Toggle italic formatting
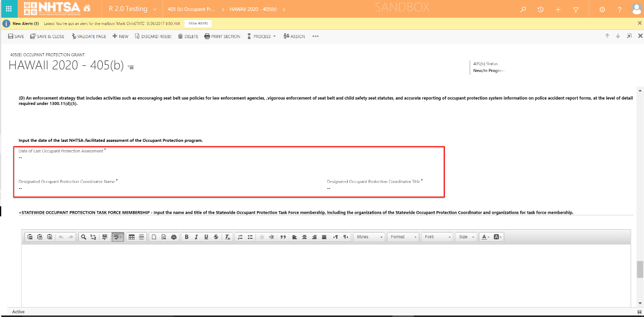The image size is (644, 317). coord(197,237)
